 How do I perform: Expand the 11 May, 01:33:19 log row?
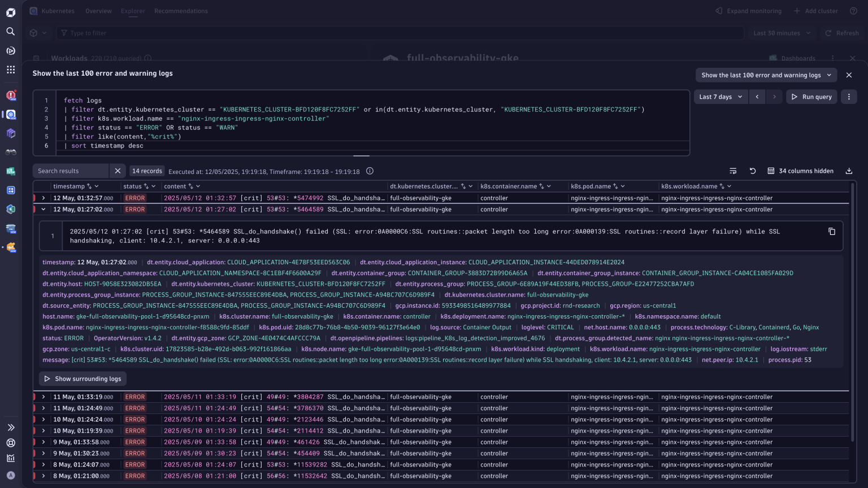[43, 397]
